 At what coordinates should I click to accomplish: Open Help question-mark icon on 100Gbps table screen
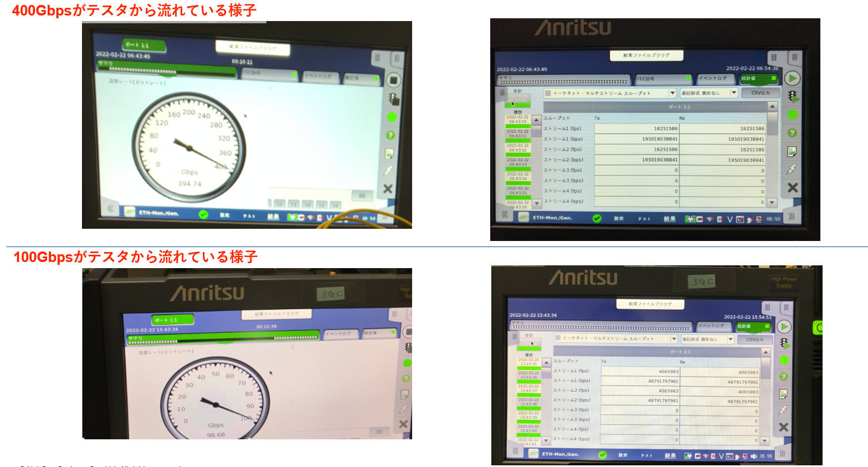783,377
